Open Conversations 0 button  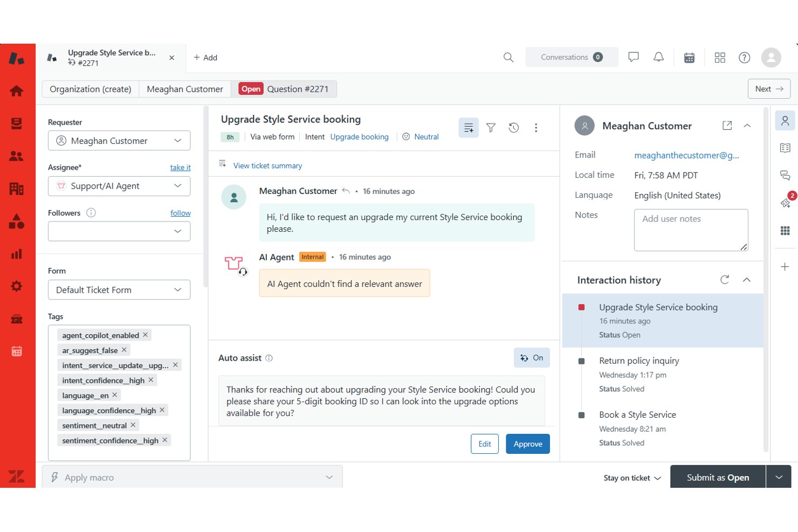(572, 57)
